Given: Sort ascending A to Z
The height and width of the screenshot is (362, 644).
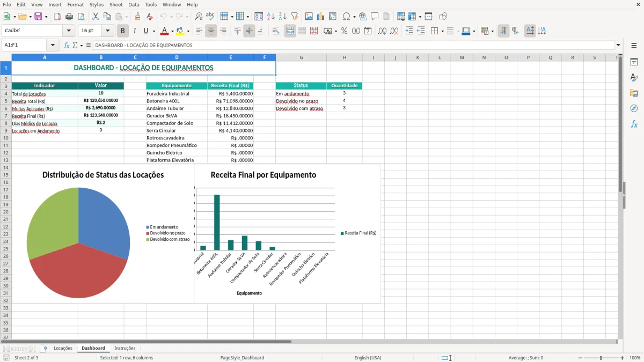Looking at the screenshot, I should pos(270,17).
